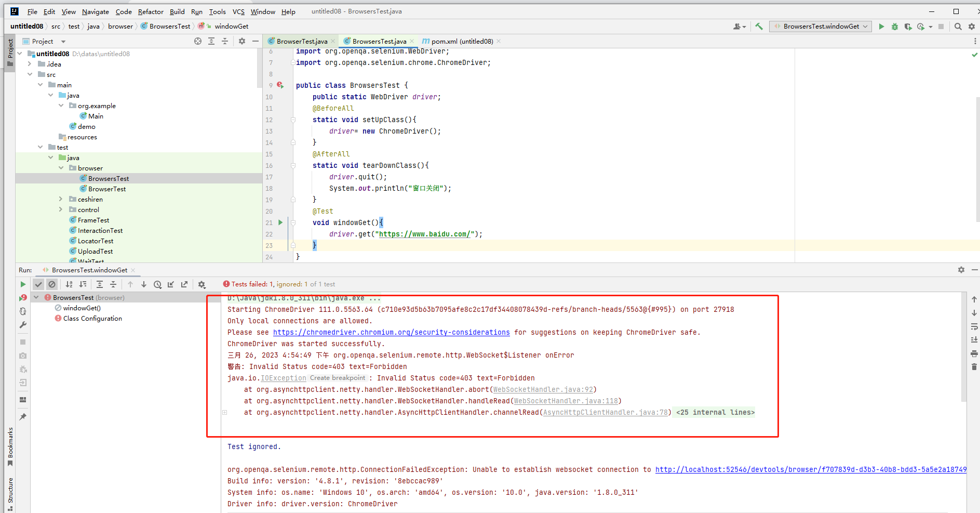Expand all in the Project panel
Screen dimensions: 980x513
coord(211,41)
